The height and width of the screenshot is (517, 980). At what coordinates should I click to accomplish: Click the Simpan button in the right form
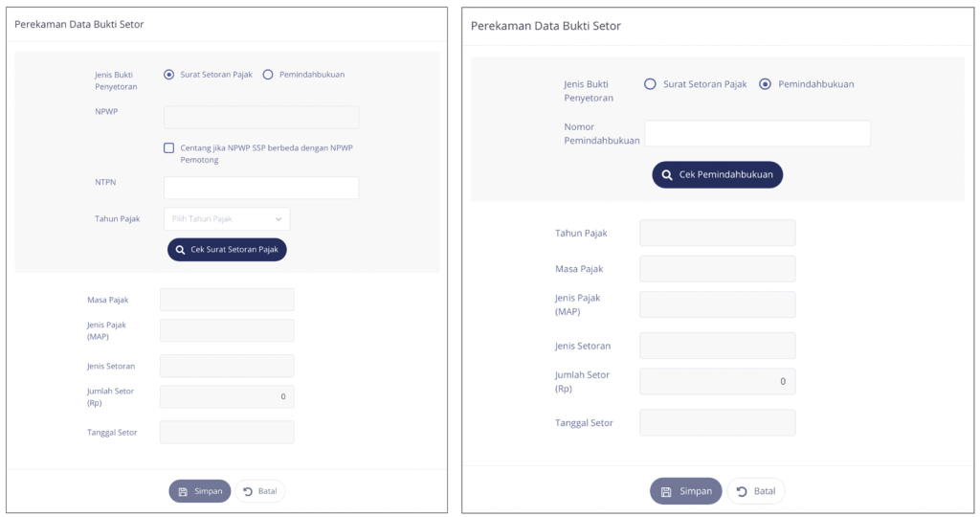pyautogui.click(x=686, y=491)
